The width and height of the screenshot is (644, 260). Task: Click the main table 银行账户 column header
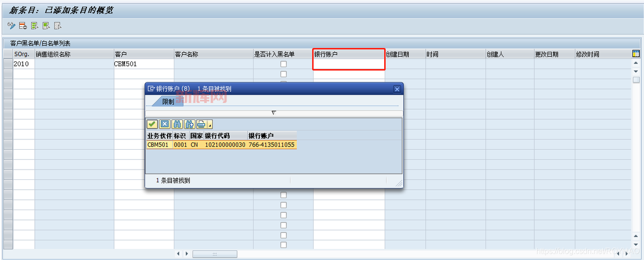[x=349, y=54]
